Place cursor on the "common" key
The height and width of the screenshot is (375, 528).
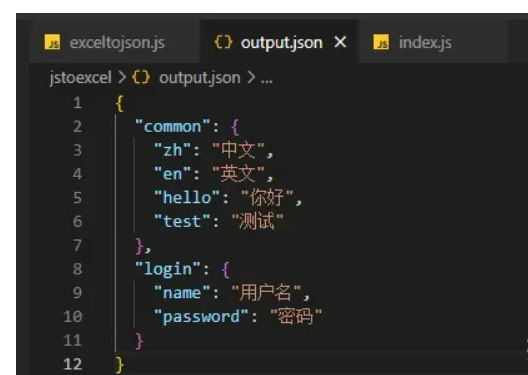(172, 127)
